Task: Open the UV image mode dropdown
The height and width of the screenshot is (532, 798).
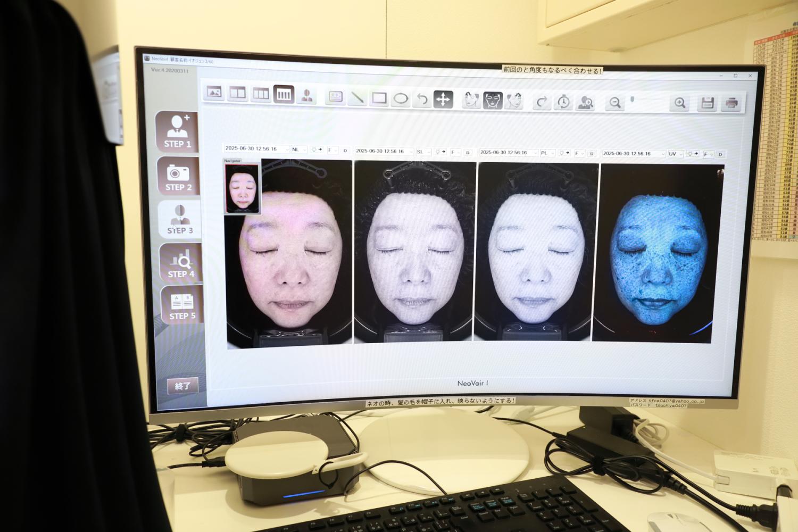Action: tap(675, 154)
